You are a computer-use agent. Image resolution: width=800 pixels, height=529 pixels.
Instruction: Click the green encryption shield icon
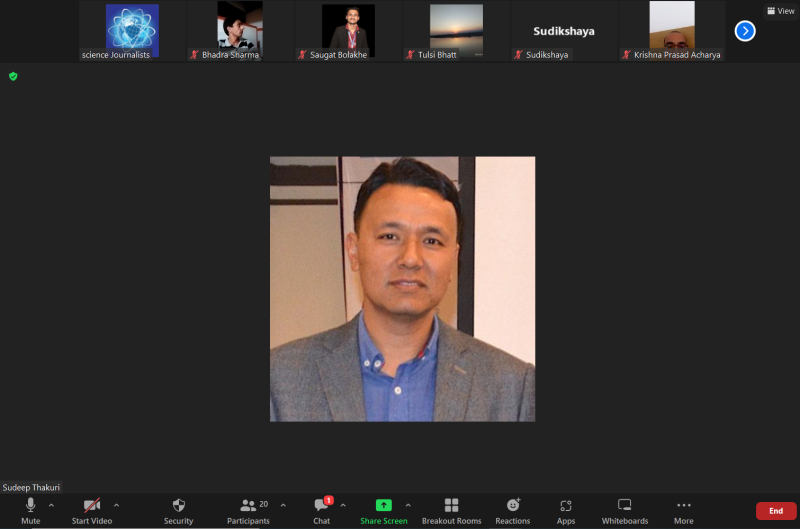coord(13,76)
